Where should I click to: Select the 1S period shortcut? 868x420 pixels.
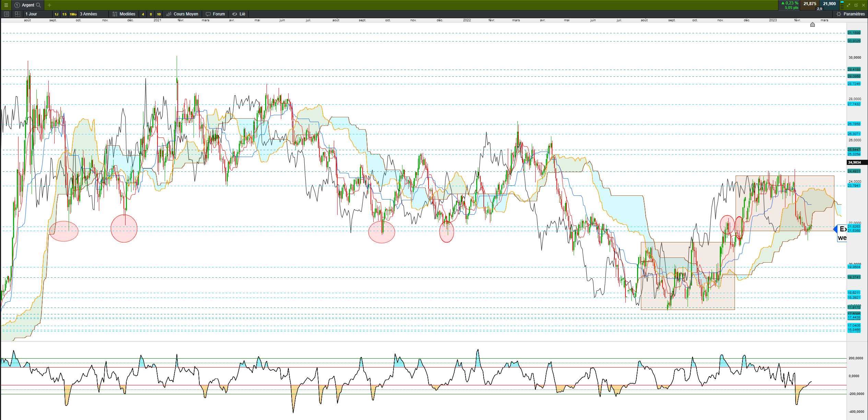(x=64, y=14)
